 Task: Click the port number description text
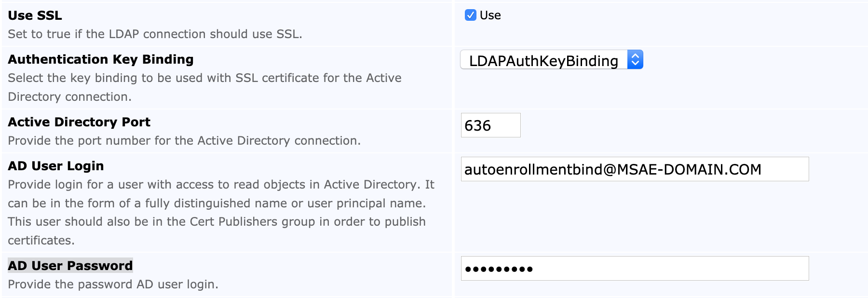[x=184, y=141]
